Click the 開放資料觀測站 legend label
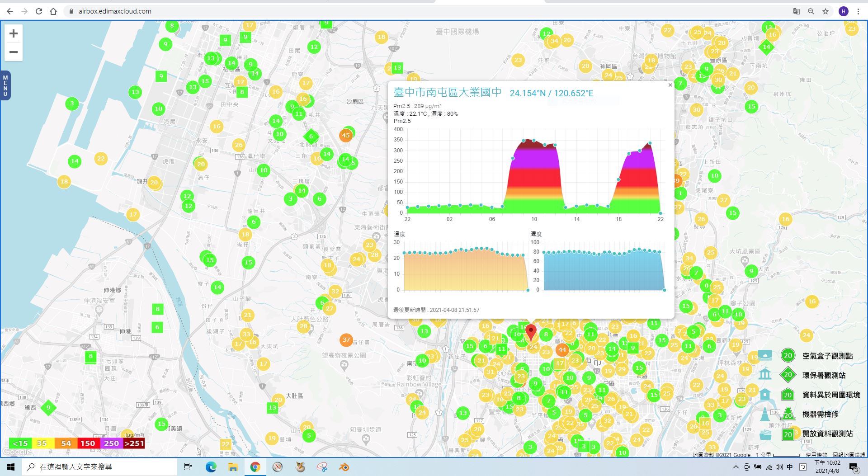This screenshot has height=476, width=868. click(827, 434)
